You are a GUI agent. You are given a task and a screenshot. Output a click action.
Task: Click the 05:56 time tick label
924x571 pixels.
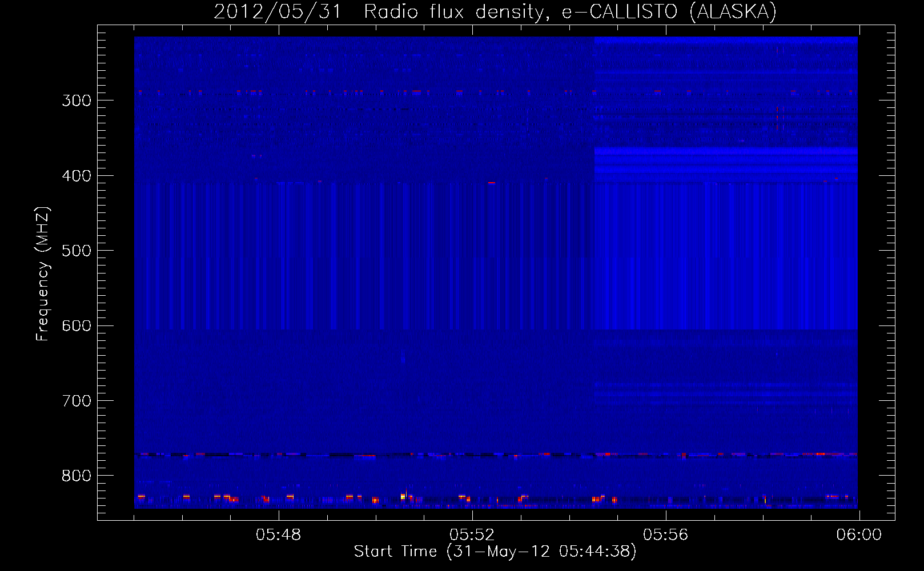click(x=666, y=535)
